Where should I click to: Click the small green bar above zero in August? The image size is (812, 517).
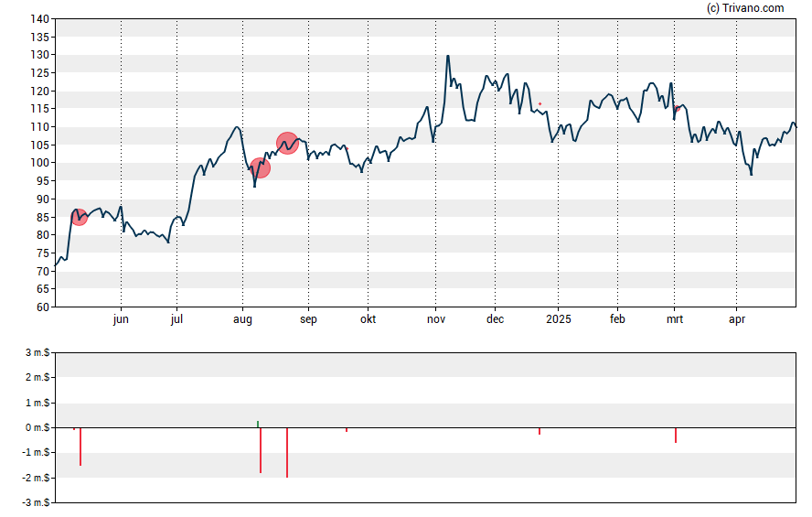(258, 425)
